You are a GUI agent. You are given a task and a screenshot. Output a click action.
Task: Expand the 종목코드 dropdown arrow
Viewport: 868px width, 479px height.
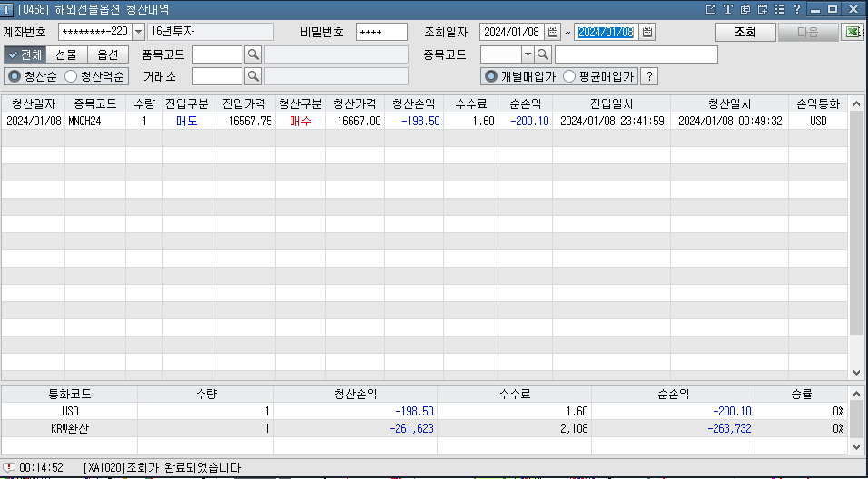(528, 54)
